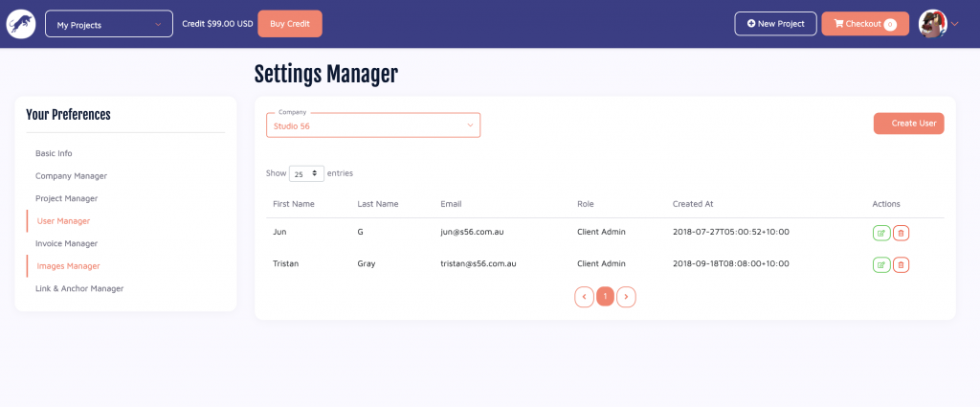Go to the previous page arrow
The height and width of the screenshot is (407, 980).
[x=584, y=297]
